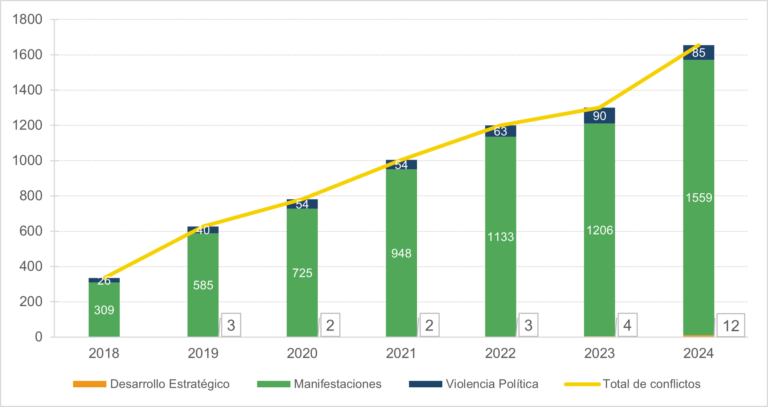
Task: Select the 2022 green bar labeled 1133
Action: [x=501, y=237]
